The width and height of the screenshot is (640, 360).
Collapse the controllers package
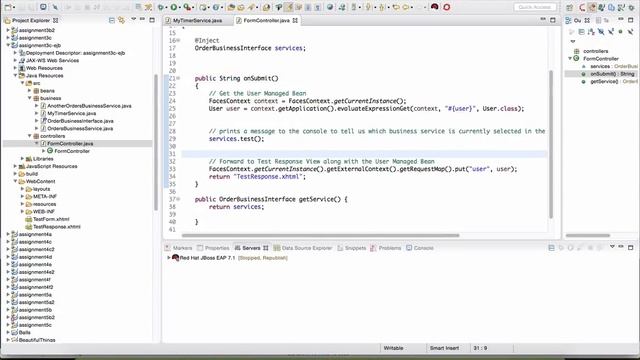click(x=30, y=136)
